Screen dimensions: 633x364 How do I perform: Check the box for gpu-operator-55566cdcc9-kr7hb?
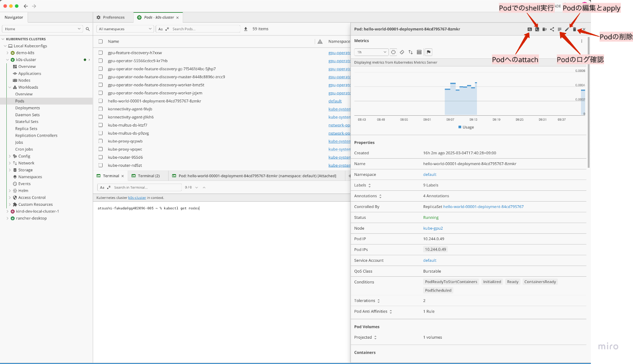101,61
